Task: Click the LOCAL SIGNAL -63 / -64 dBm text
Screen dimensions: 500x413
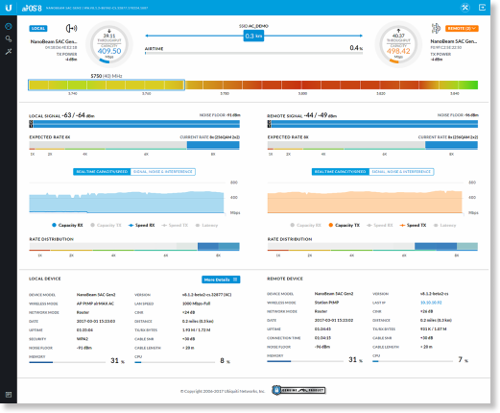Action: [x=62, y=115]
